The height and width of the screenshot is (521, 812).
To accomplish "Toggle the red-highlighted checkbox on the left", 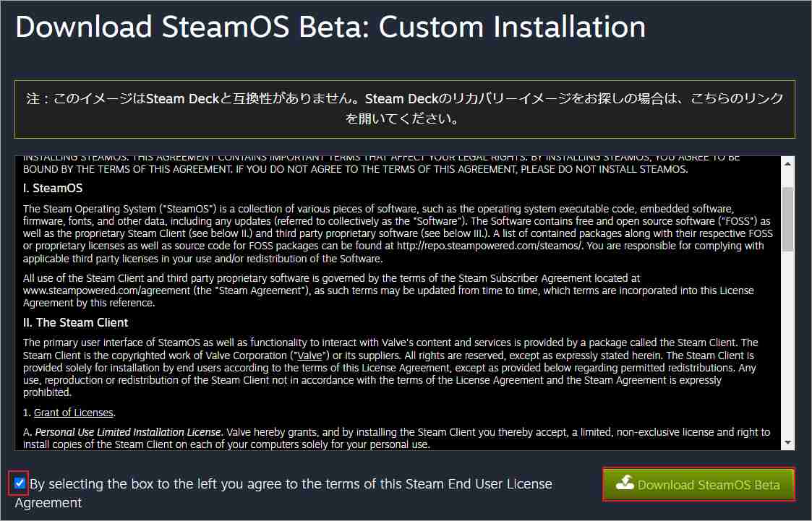I will (18, 483).
